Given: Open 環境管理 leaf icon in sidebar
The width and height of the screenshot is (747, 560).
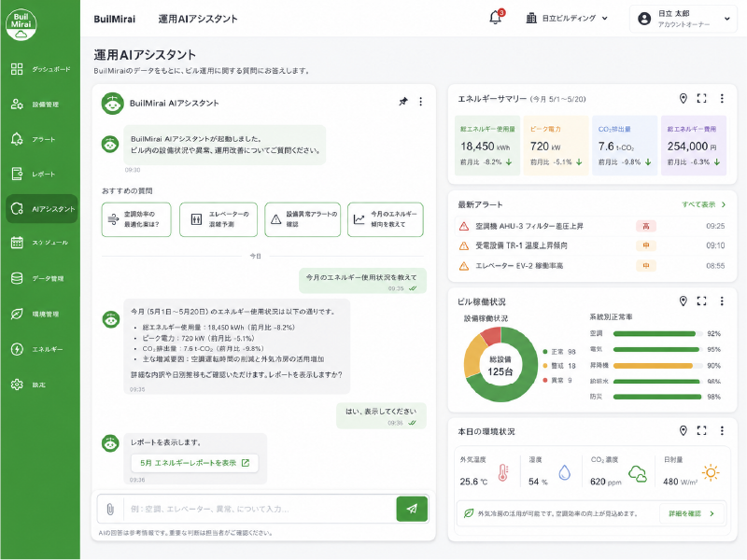Looking at the screenshot, I should point(17,314).
